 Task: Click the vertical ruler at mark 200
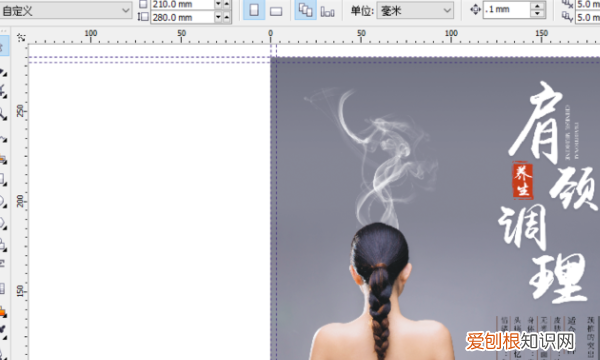pos(21,201)
